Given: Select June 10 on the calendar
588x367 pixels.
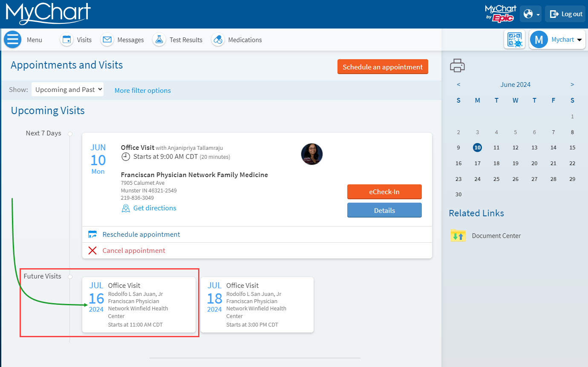Looking at the screenshot, I should tap(477, 147).
